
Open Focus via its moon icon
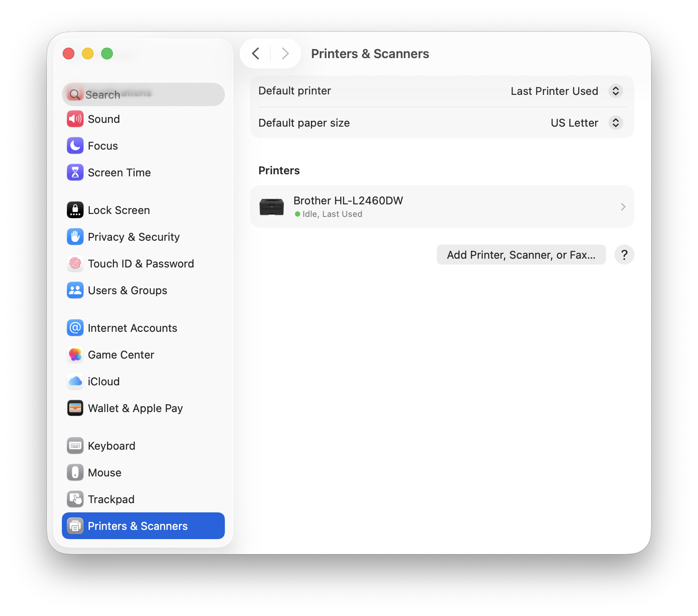tap(75, 146)
